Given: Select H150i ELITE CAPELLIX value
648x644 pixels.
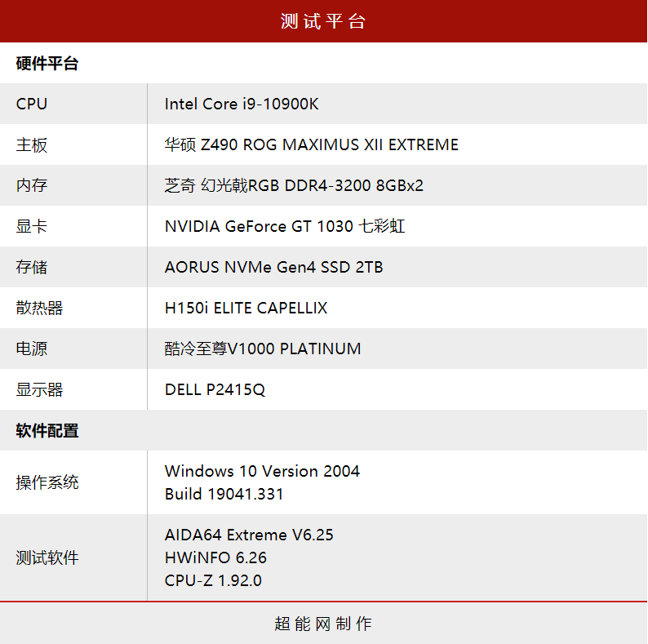Looking at the screenshot, I should click(x=246, y=308).
